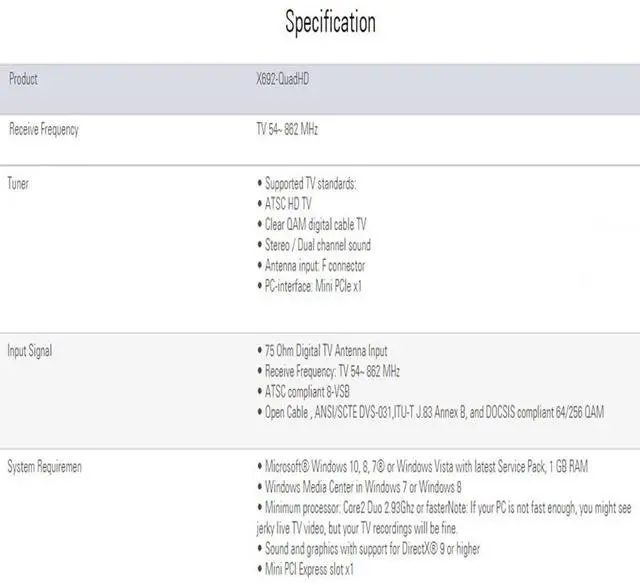The height and width of the screenshot is (585, 640).
Task: Select Stereo / Dual channel sound line
Action: [x=317, y=245]
